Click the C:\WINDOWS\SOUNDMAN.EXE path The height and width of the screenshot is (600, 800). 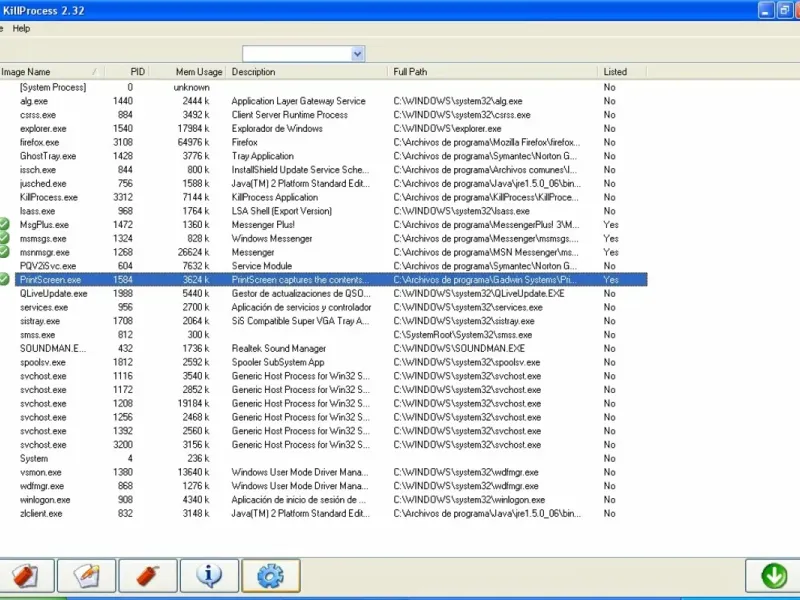(459, 348)
